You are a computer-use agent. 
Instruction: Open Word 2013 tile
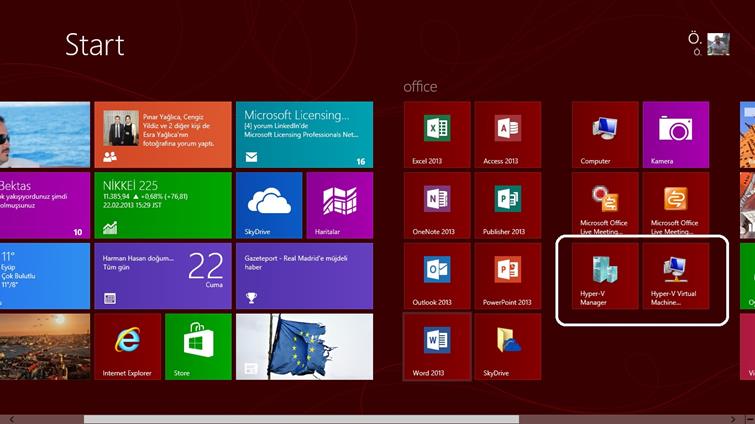point(437,347)
